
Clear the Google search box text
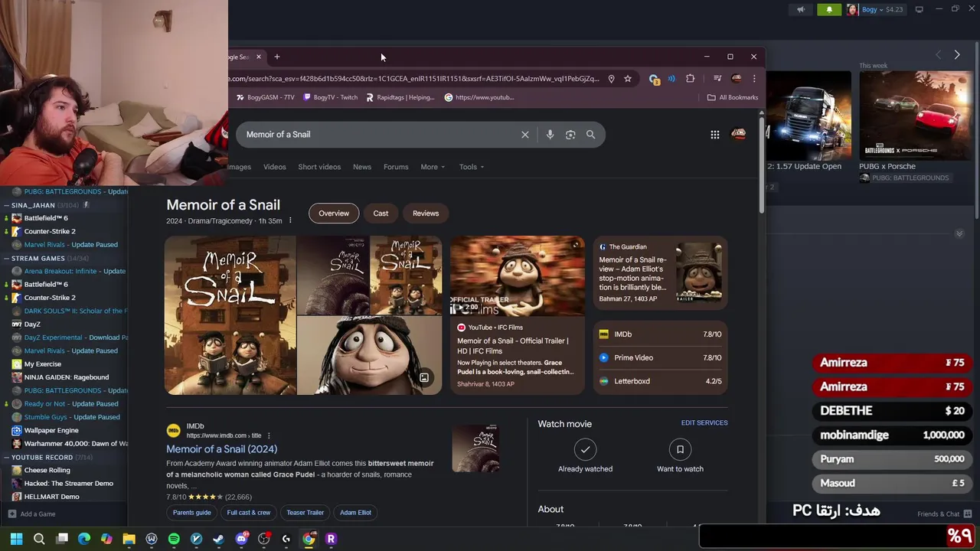pos(525,135)
